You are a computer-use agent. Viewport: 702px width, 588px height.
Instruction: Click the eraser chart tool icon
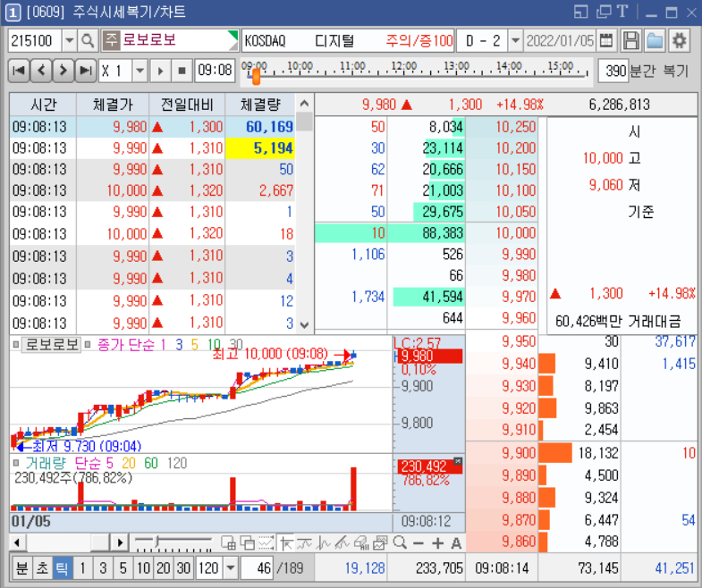pyautogui.click(x=361, y=543)
